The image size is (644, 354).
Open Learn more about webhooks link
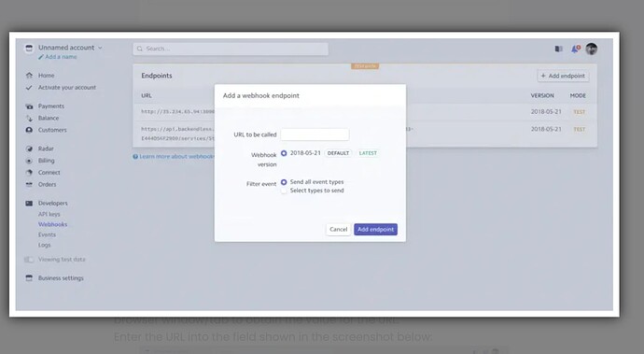tap(176, 157)
